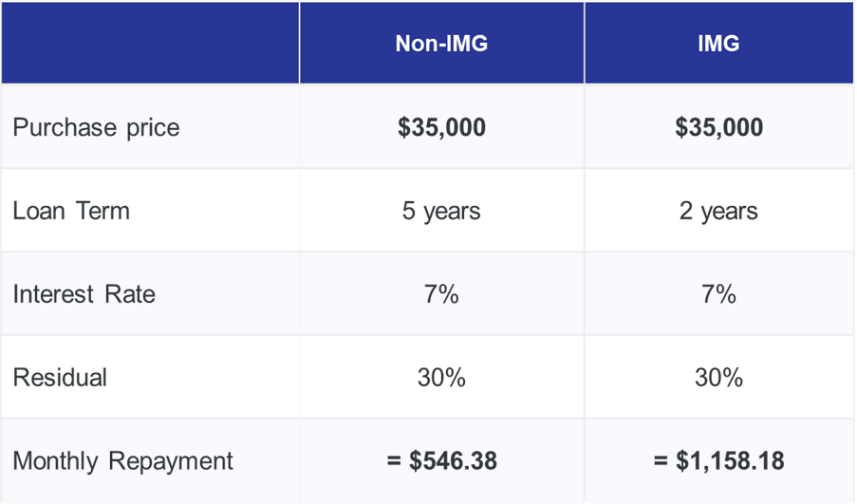Image resolution: width=857 pixels, height=504 pixels.
Task: Click the empty top-left header cell
Action: (150, 43)
